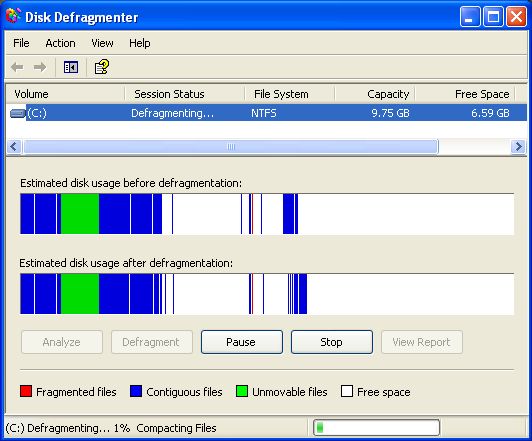This screenshot has width=532, height=441.
Task: Click the horizontal scrollbar thumb
Action: 231,147
